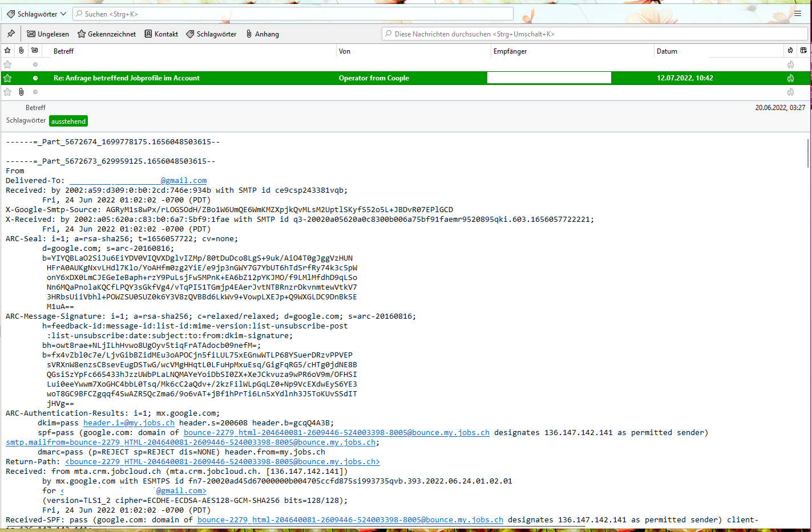
Task: Sort by star column header icon
Action: [7, 51]
